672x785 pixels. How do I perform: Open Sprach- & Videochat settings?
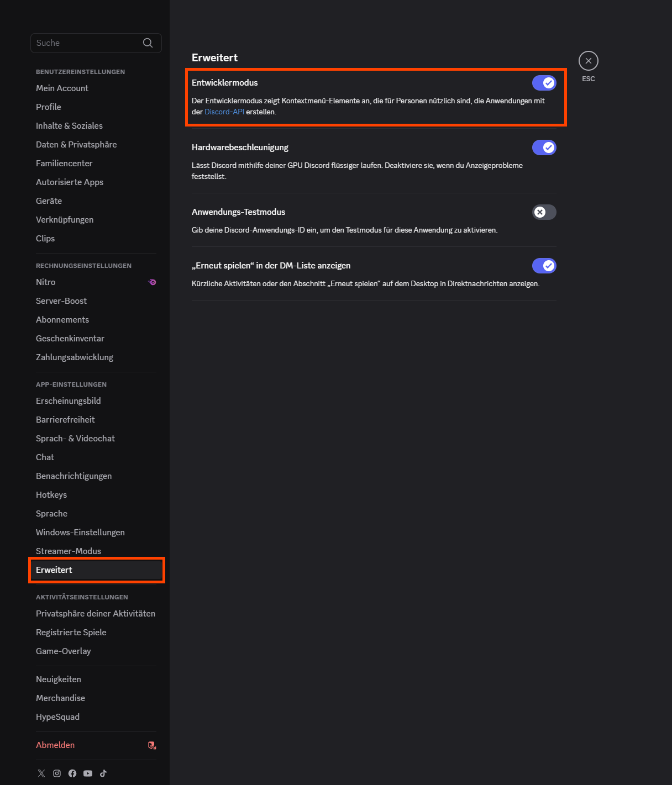click(96, 439)
